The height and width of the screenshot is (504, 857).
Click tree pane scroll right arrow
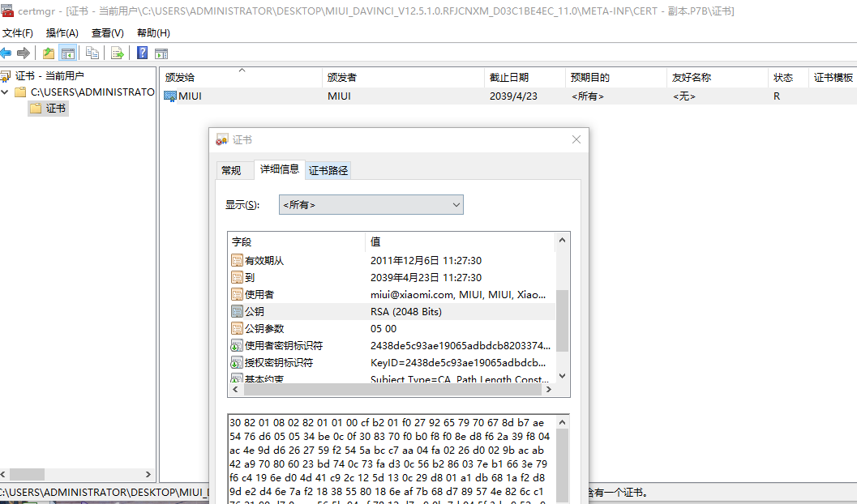[x=148, y=474]
